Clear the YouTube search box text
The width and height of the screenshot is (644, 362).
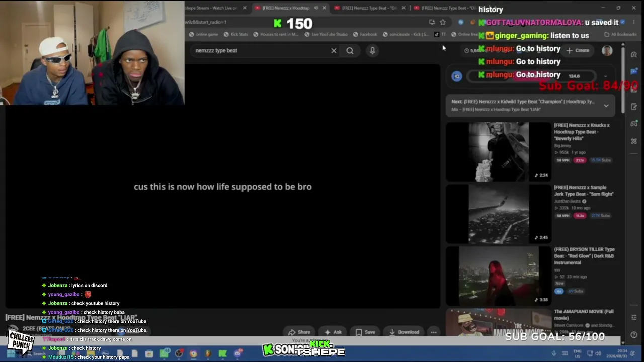(334, 50)
